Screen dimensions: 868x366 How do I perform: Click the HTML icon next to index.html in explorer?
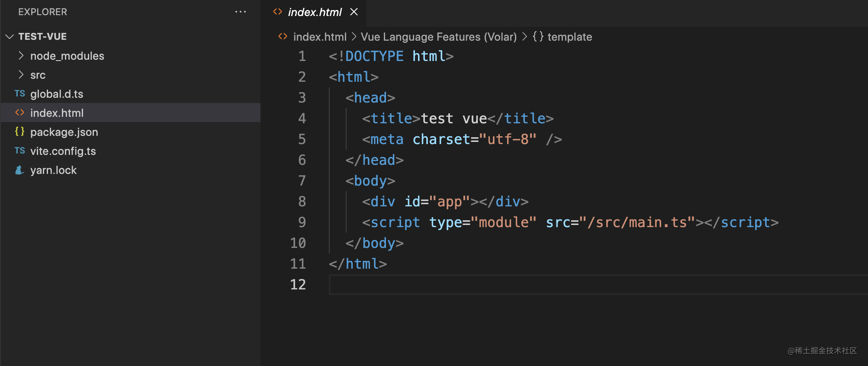19,112
